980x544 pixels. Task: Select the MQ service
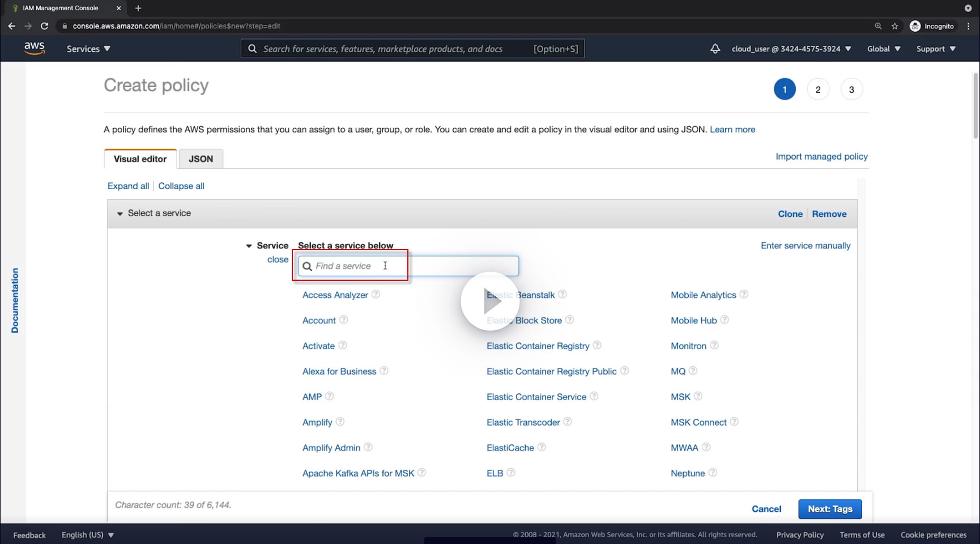[678, 371]
